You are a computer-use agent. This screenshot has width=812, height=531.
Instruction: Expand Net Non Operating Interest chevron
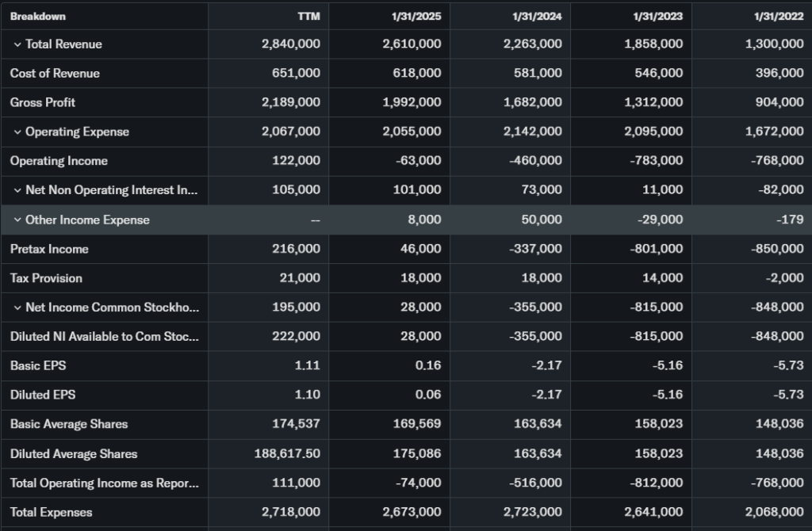[17, 190]
